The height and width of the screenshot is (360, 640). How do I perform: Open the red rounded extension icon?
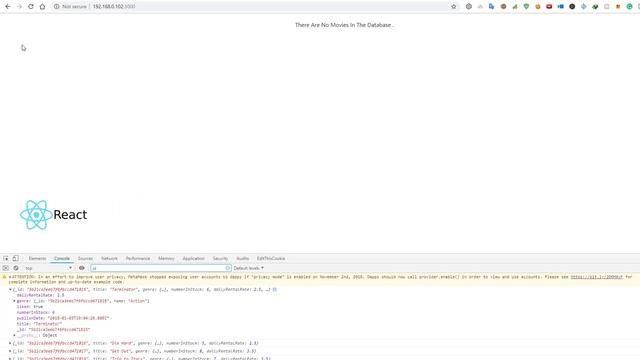click(549, 7)
